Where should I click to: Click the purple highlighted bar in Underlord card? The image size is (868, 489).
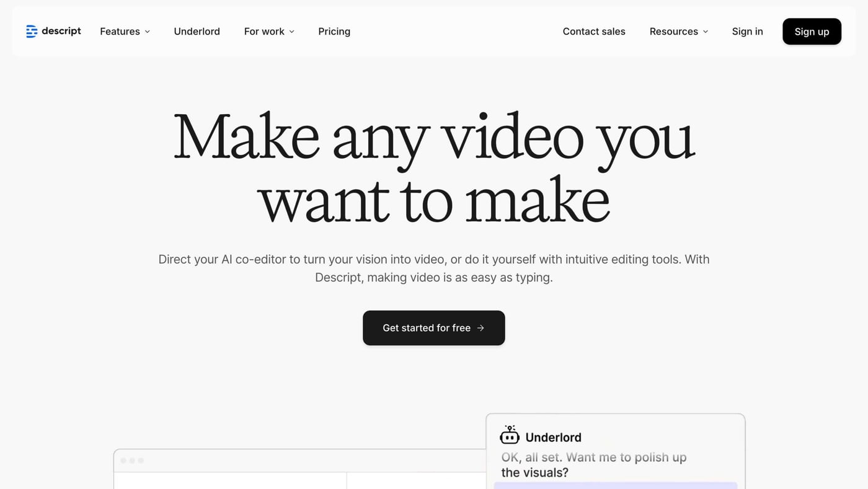tap(615, 485)
